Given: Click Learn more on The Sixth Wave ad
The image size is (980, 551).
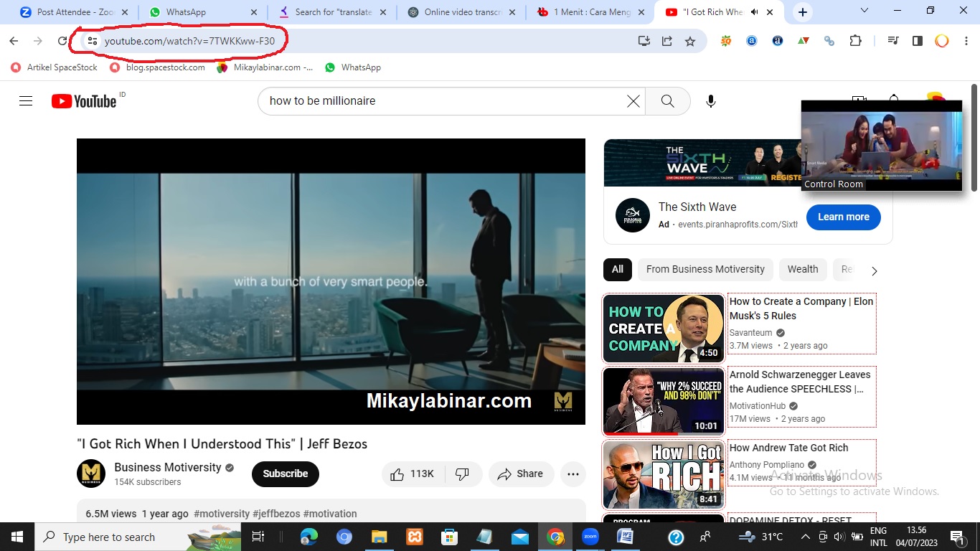Looking at the screenshot, I should coord(844,217).
